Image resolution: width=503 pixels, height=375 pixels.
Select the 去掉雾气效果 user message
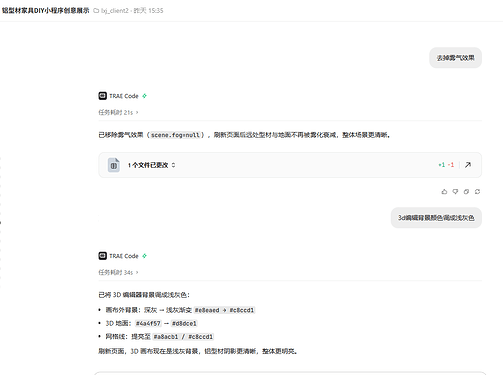[x=455, y=58]
